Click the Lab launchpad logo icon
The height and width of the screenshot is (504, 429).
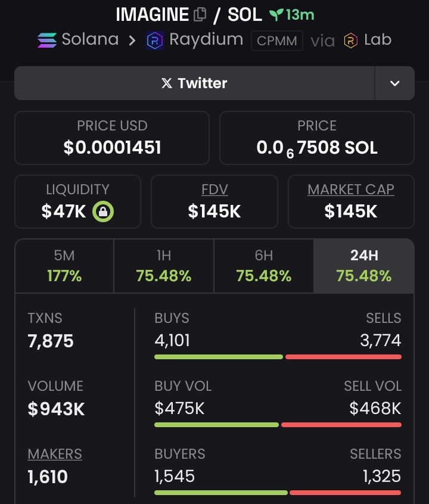(351, 41)
